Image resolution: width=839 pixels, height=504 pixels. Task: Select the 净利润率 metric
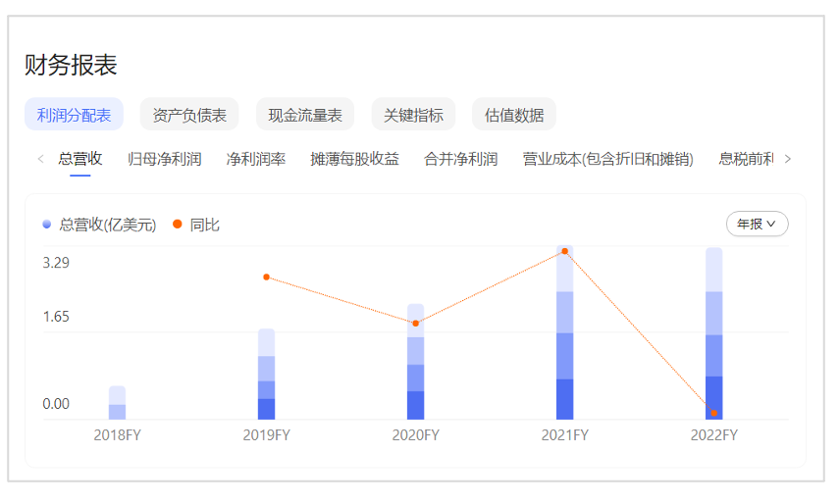(x=256, y=159)
